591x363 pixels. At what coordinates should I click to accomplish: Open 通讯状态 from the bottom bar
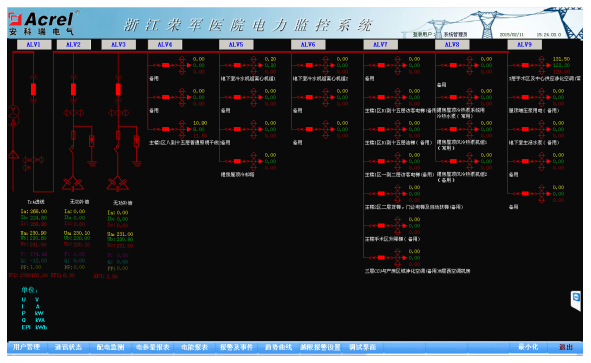[x=68, y=347]
